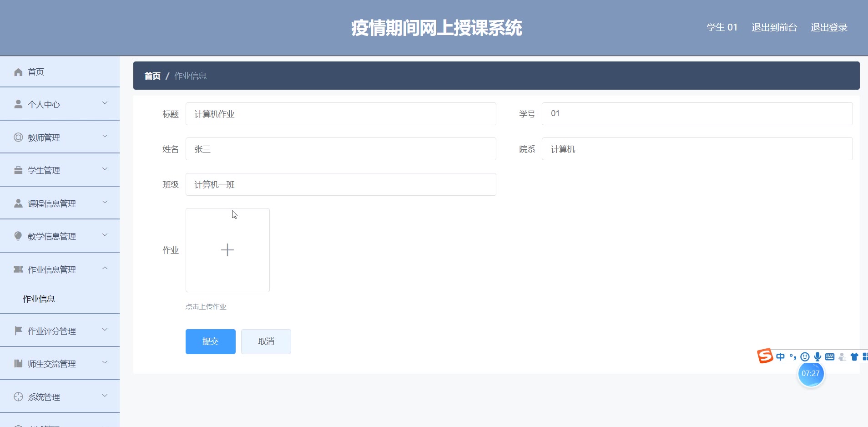
Task: Click the home icon beside 首页 in sidebar
Action: coord(18,72)
